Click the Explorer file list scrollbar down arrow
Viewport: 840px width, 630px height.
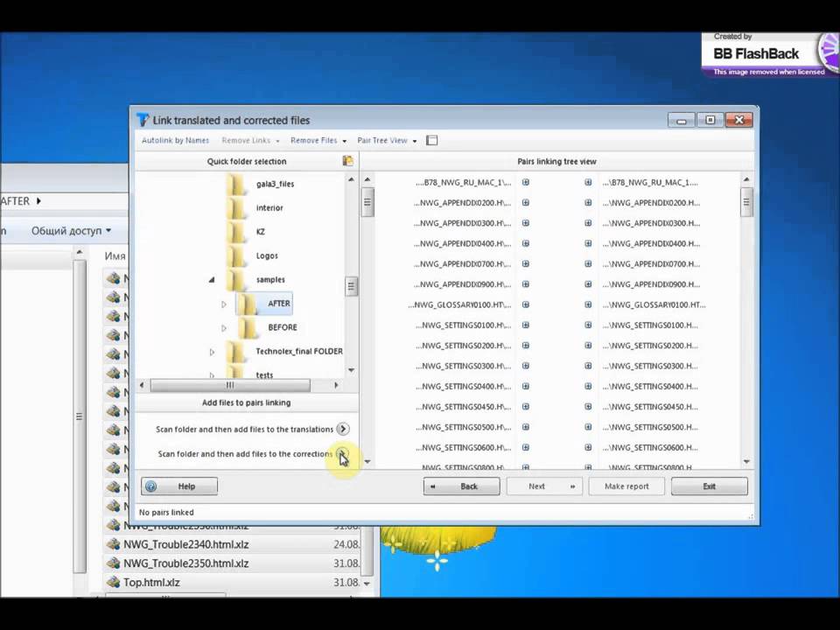click(367, 583)
